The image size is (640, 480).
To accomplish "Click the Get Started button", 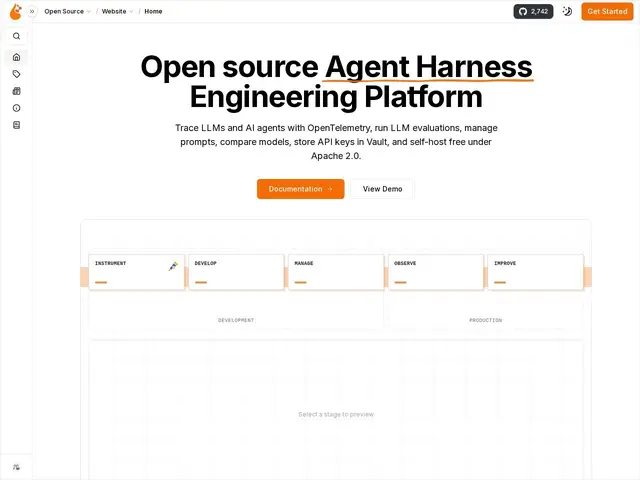I will pyautogui.click(x=607, y=11).
